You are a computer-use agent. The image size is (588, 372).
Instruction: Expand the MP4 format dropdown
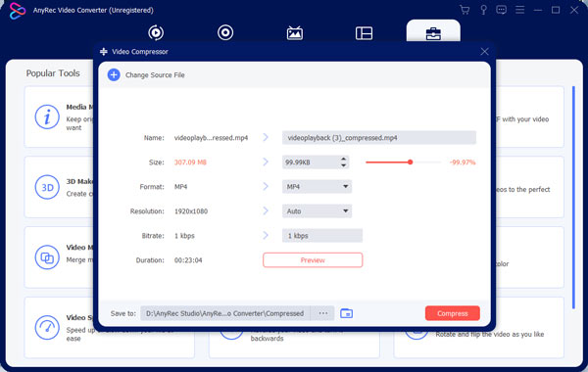point(317,187)
